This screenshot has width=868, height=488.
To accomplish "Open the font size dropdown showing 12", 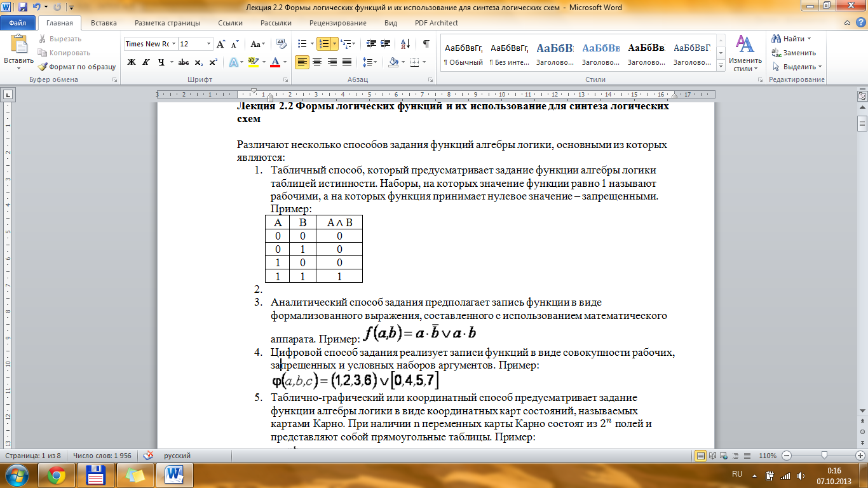I will [x=209, y=44].
